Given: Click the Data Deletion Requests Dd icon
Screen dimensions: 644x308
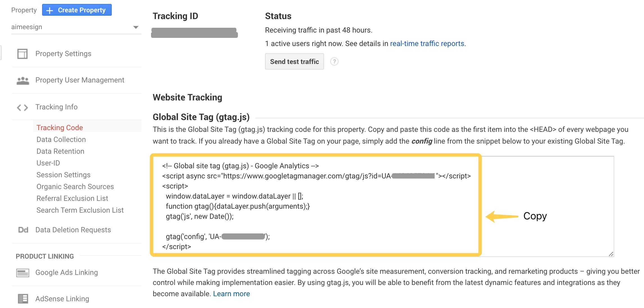Looking at the screenshot, I should (x=23, y=230).
